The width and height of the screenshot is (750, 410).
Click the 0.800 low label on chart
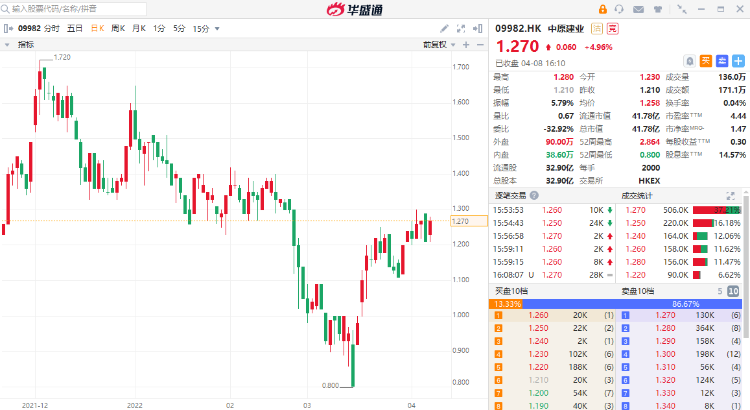331,386
